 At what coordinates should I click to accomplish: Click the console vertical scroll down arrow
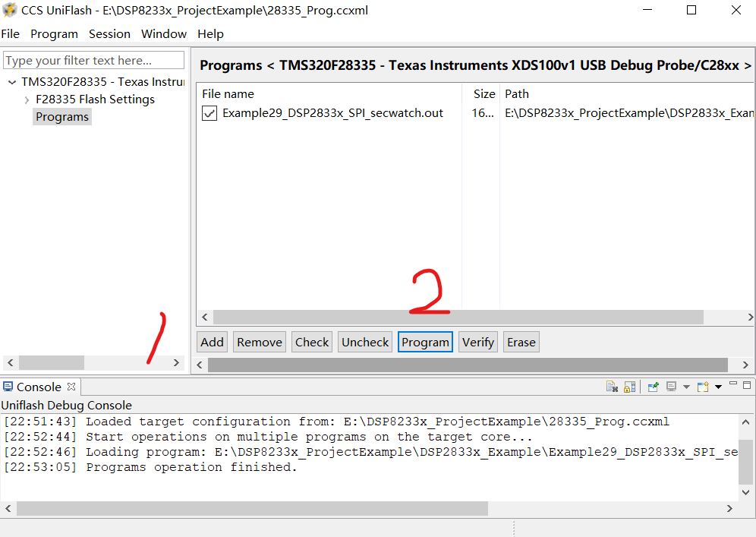coord(745,492)
